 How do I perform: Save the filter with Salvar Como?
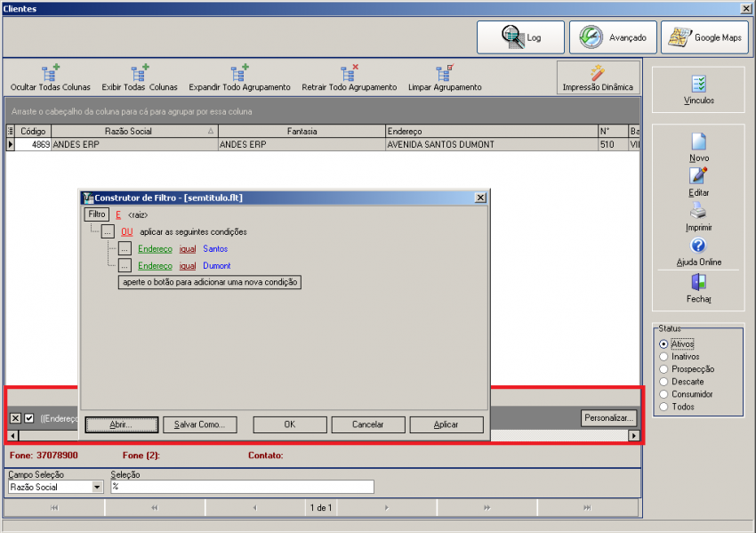tap(199, 424)
